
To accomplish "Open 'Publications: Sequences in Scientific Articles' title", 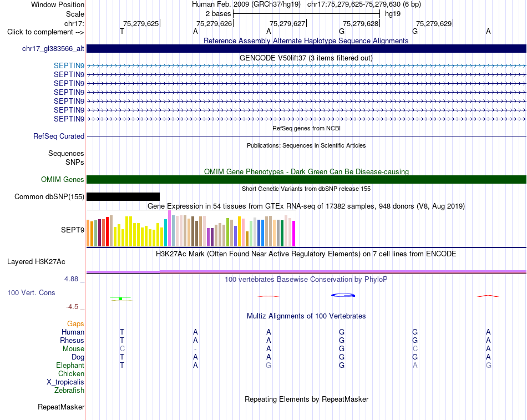I will click(306, 145).
